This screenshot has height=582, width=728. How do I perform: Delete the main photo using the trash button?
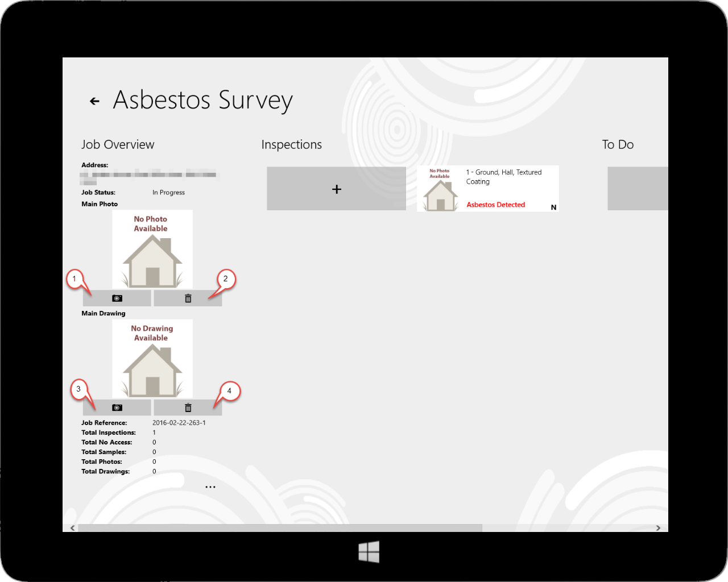pos(188,298)
